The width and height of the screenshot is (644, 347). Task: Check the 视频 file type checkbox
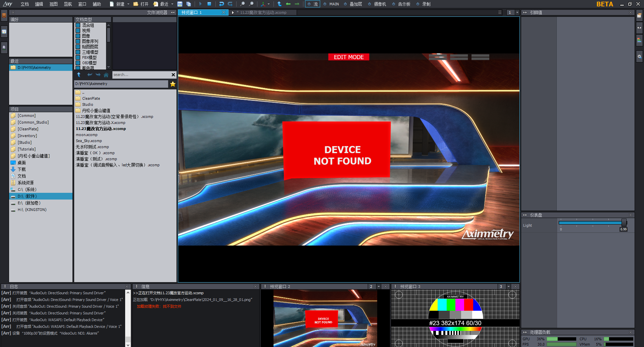[78, 31]
